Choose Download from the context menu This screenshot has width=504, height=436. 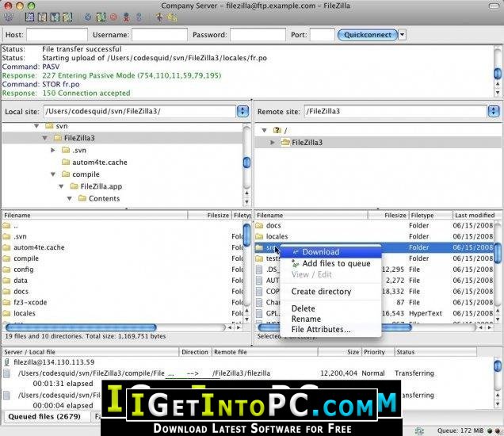(330, 252)
